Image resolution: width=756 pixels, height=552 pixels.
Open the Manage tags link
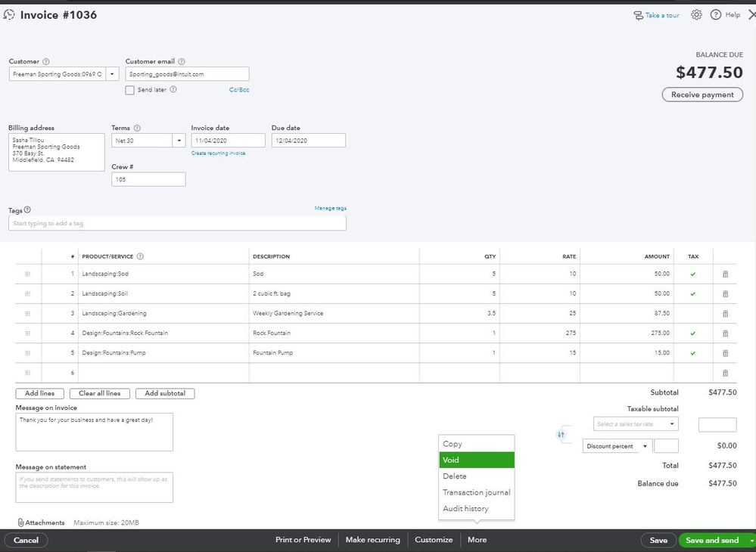330,208
